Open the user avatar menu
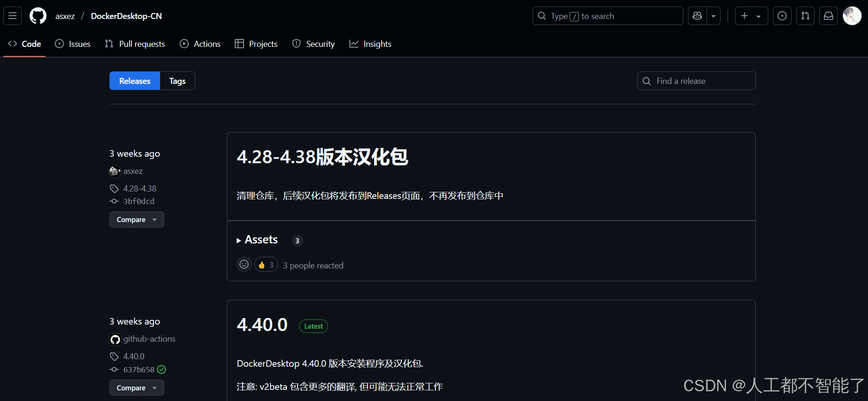The width and height of the screenshot is (868, 401). click(852, 16)
